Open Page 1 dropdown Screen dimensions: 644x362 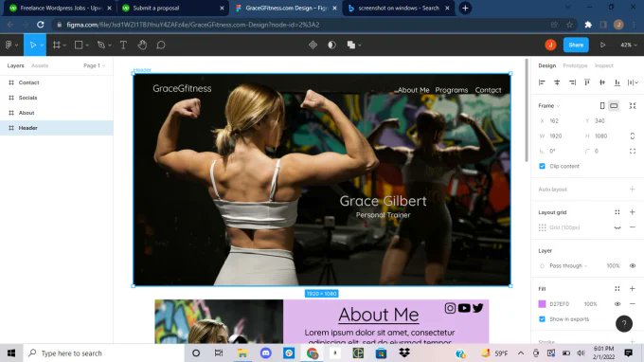point(94,65)
